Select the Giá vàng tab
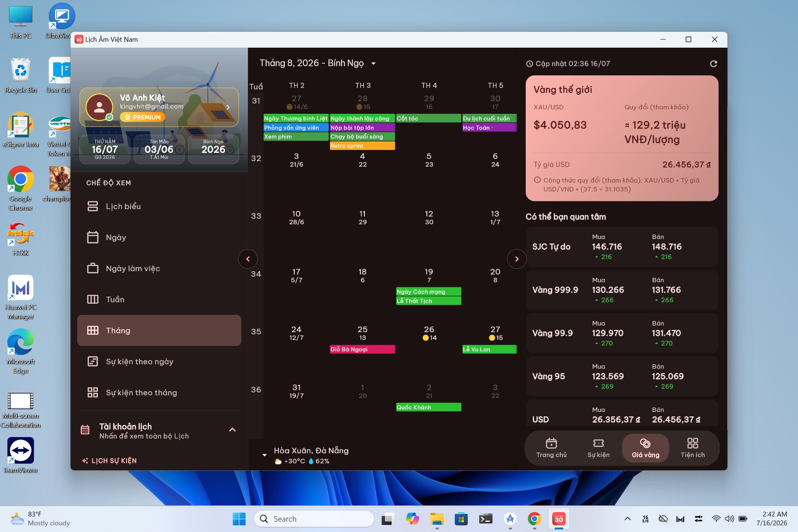Viewport: 798px width, 532px height. [645, 448]
